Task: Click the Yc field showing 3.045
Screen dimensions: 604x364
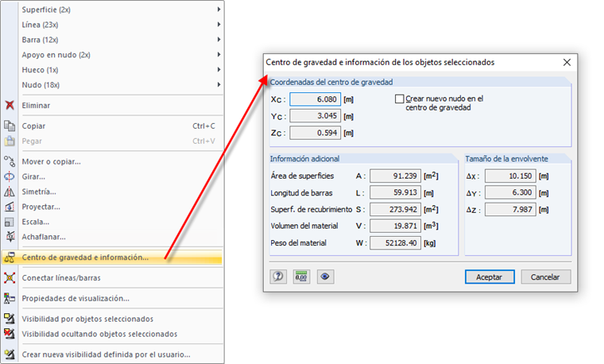Action: [x=315, y=116]
